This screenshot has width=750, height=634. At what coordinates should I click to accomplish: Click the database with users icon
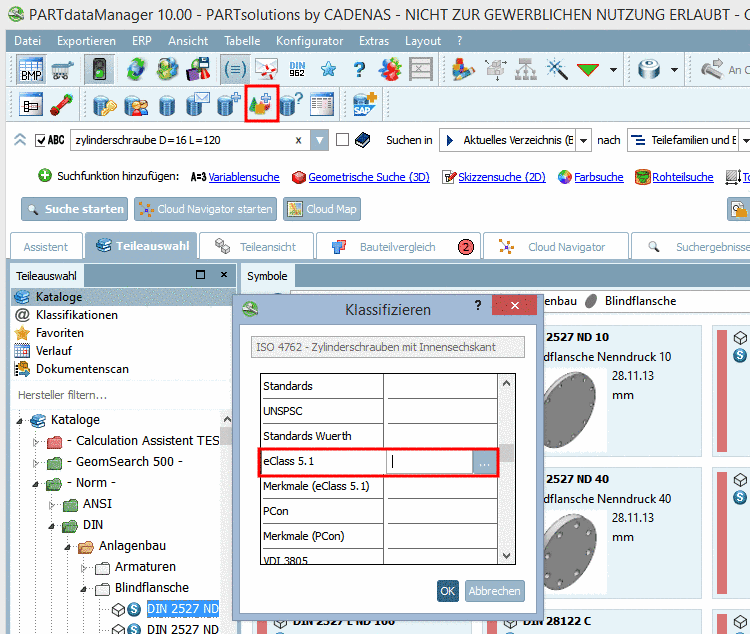pos(136,105)
